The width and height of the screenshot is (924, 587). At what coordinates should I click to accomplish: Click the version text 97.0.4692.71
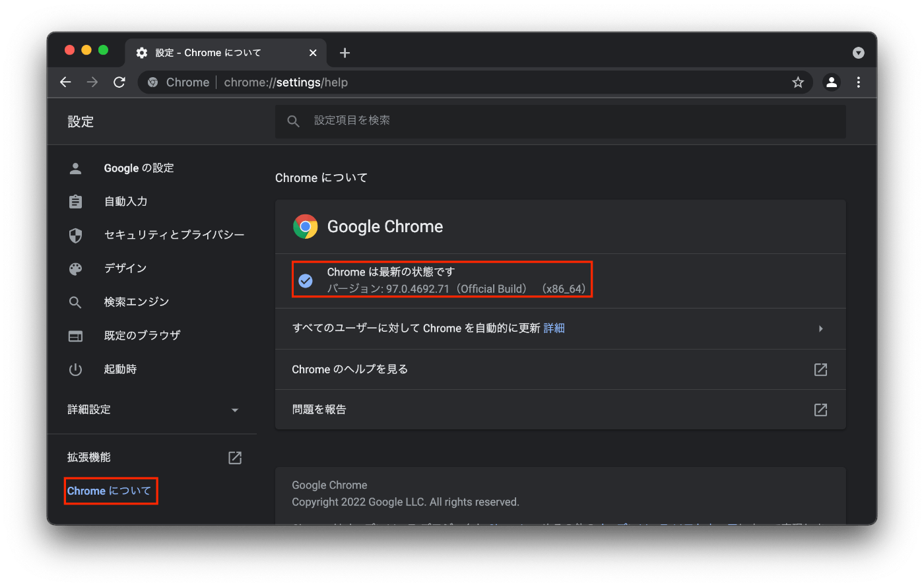(x=418, y=289)
